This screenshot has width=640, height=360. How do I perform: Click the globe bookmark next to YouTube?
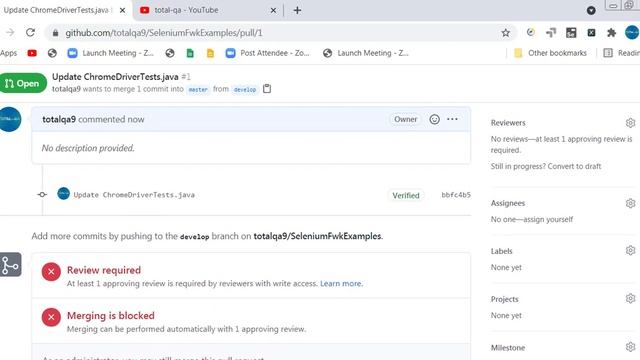[x=52, y=53]
